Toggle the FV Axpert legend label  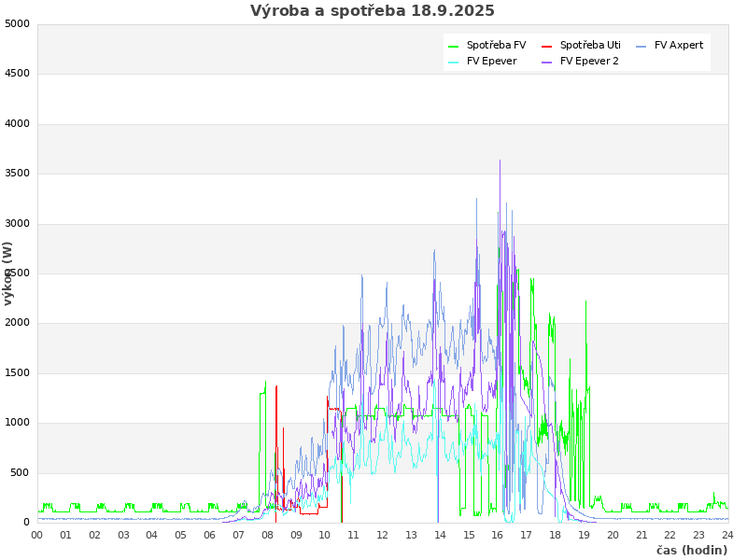point(679,45)
